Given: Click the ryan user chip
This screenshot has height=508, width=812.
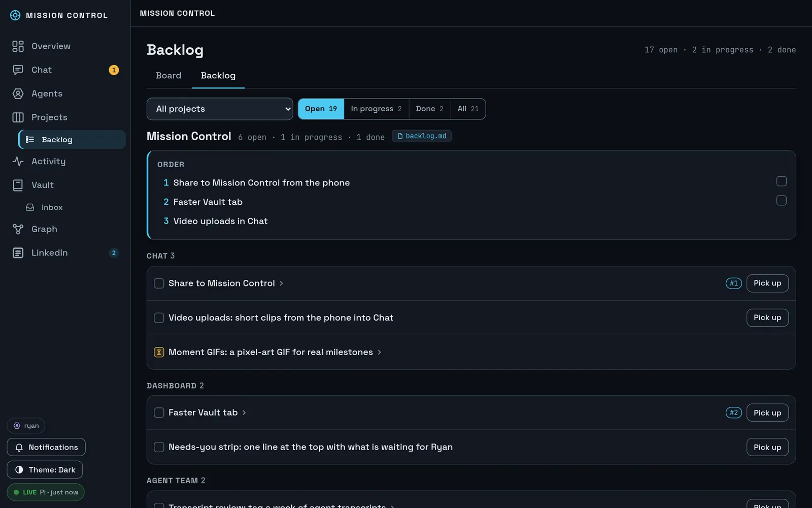Looking at the screenshot, I should pyautogui.click(x=26, y=426).
